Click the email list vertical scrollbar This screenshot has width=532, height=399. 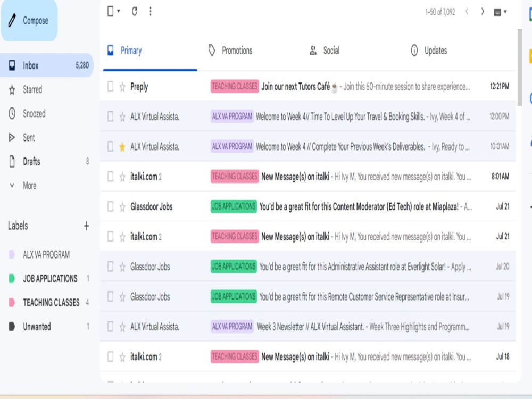[519, 68]
